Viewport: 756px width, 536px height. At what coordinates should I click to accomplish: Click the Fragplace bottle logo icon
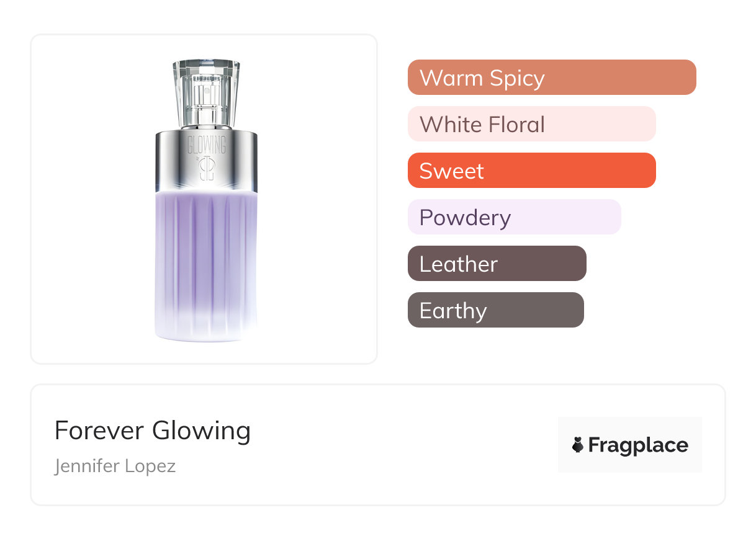pyautogui.click(x=578, y=445)
